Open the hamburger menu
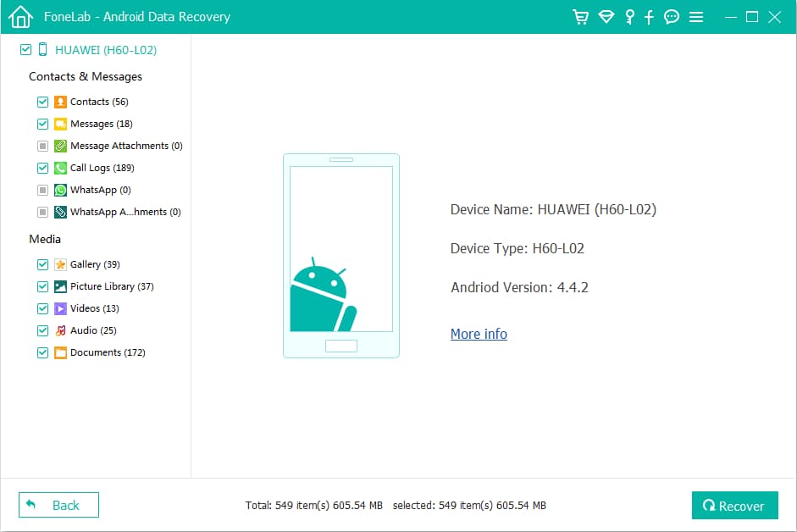The width and height of the screenshot is (797, 532). point(696,16)
